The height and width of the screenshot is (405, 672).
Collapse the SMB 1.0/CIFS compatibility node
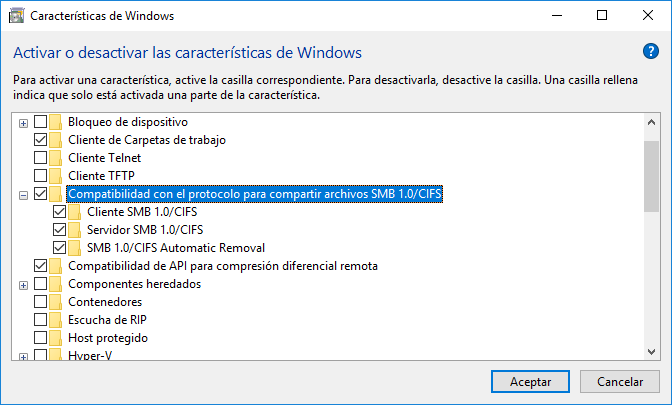click(23, 194)
